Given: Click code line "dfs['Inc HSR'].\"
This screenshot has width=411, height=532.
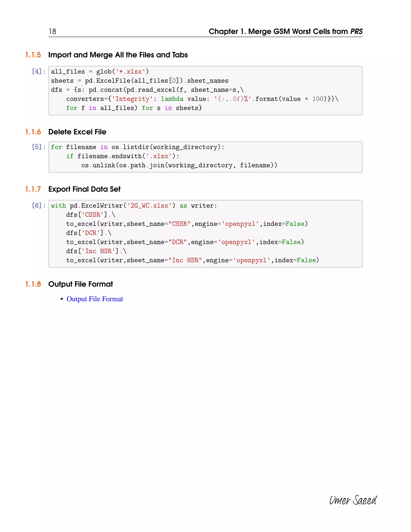Looking at the screenshot, I should pyautogui.click(x=96, y=251).
